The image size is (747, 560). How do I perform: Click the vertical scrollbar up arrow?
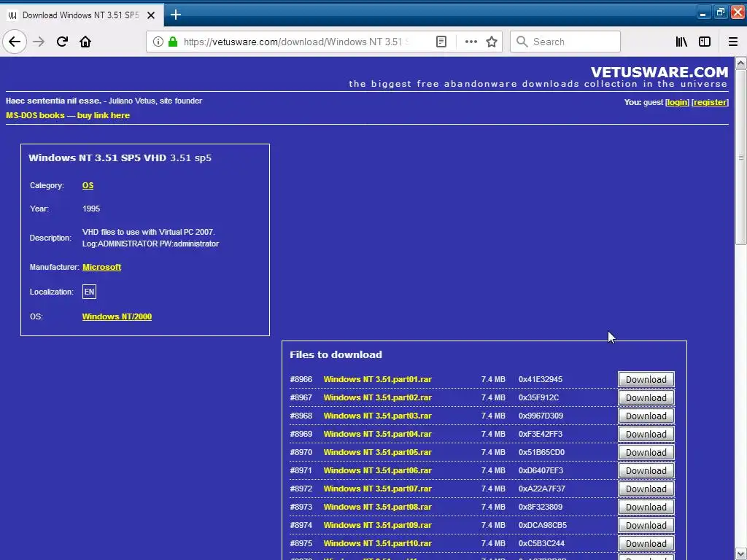[741, 63]
